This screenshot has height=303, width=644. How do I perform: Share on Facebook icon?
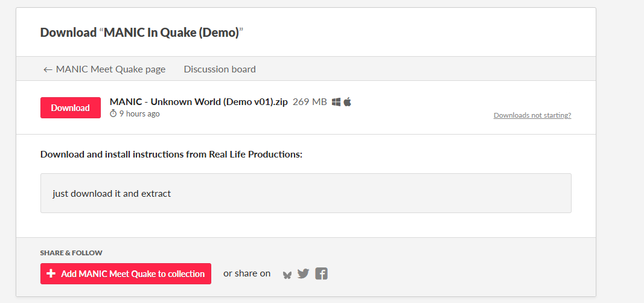point(321,273)
